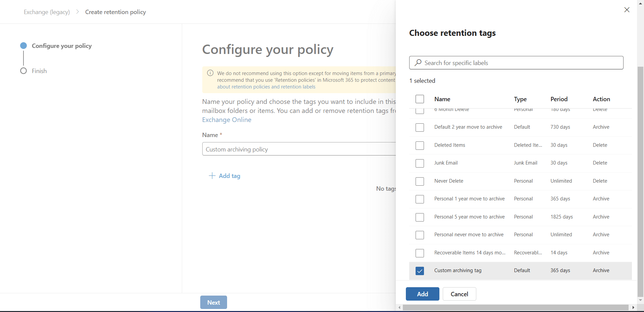Click the Add button to confirm selected tags
Viewport: 644px width, 312px height.
422,294
